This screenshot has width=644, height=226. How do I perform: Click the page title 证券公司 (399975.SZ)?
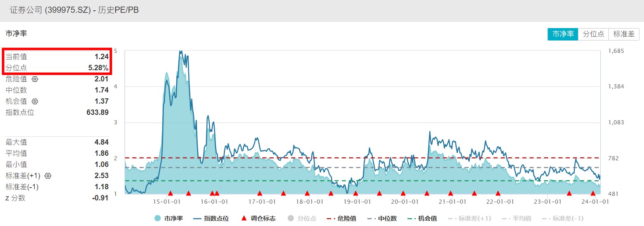tap(50, 10)
